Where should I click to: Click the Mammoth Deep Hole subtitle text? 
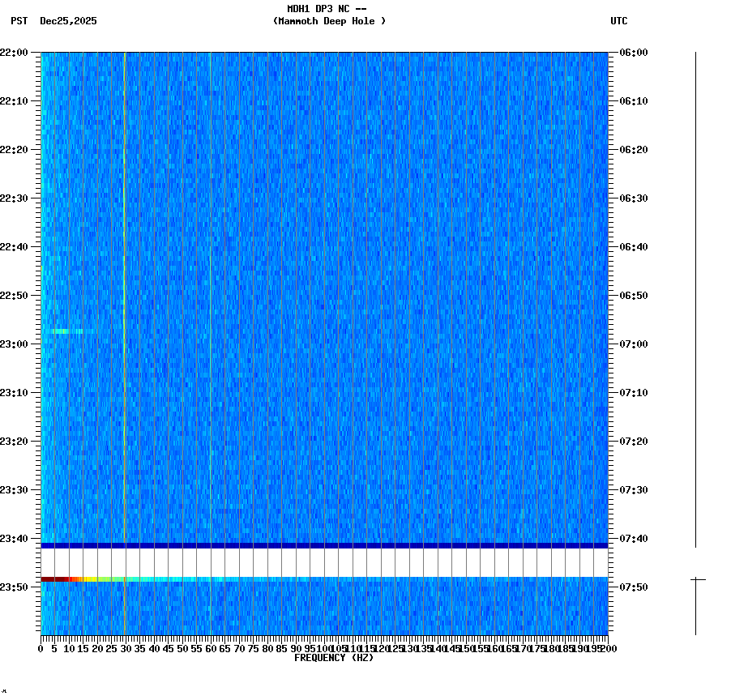(x=329, y=22)
